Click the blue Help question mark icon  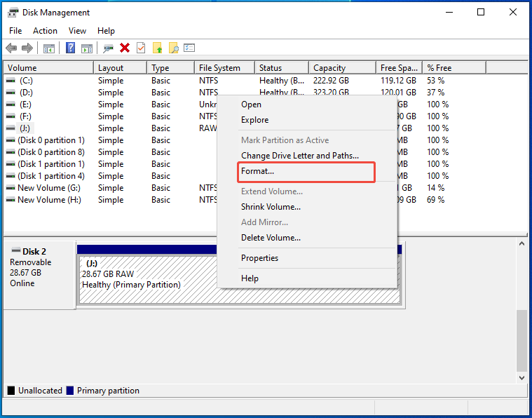coord(71,48)
